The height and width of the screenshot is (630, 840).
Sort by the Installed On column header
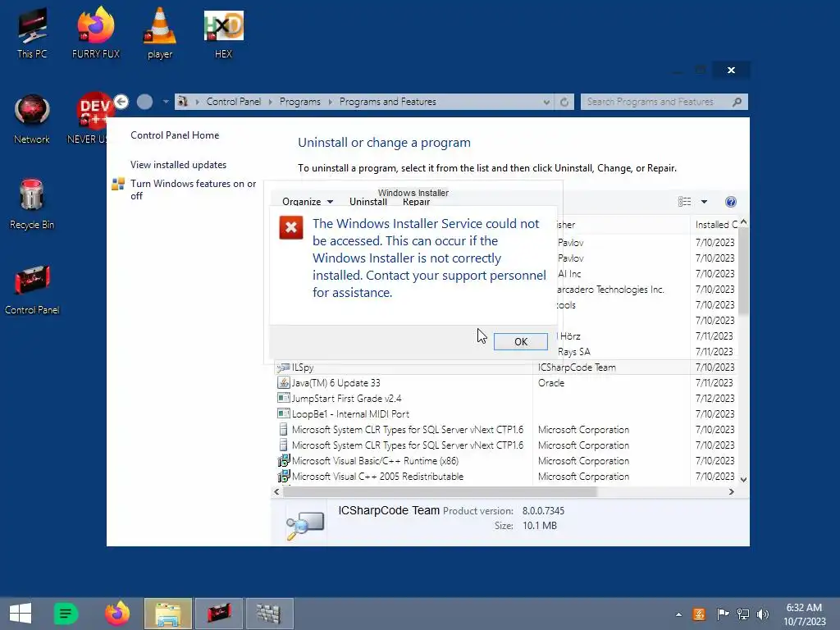715,225
